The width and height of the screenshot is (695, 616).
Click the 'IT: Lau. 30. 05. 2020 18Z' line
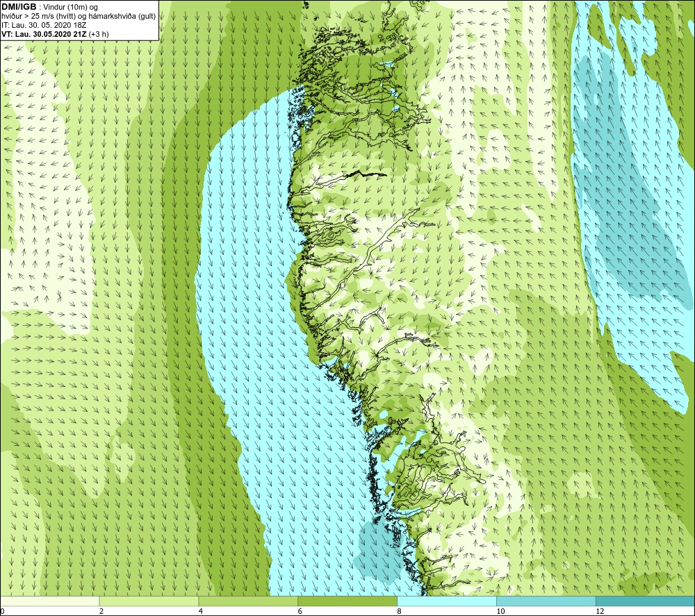44,25
